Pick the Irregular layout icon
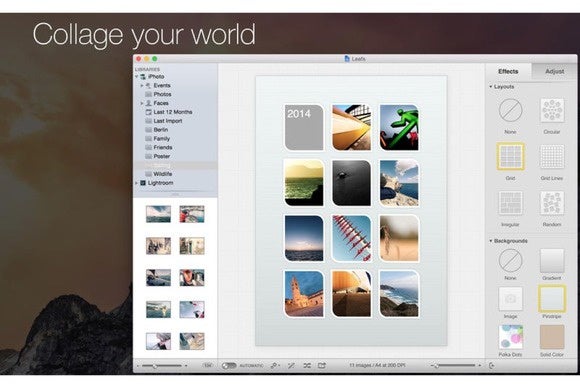The image size is (580, 388). (x=510, y=203)
